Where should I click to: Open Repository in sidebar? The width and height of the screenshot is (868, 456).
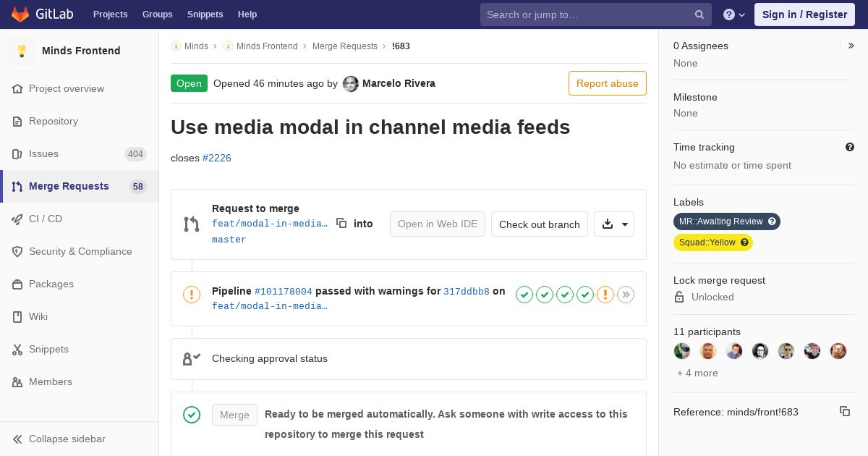pos(79,121)
